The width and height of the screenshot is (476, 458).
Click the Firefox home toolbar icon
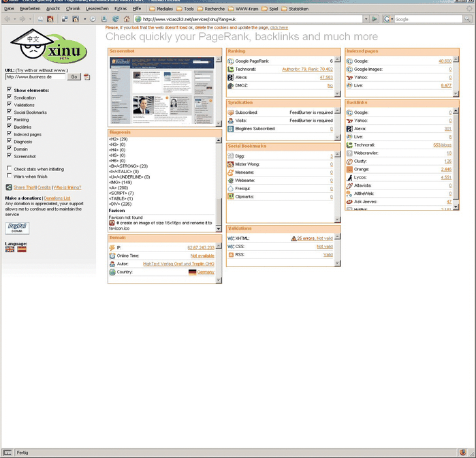click(x=127, y=19)
